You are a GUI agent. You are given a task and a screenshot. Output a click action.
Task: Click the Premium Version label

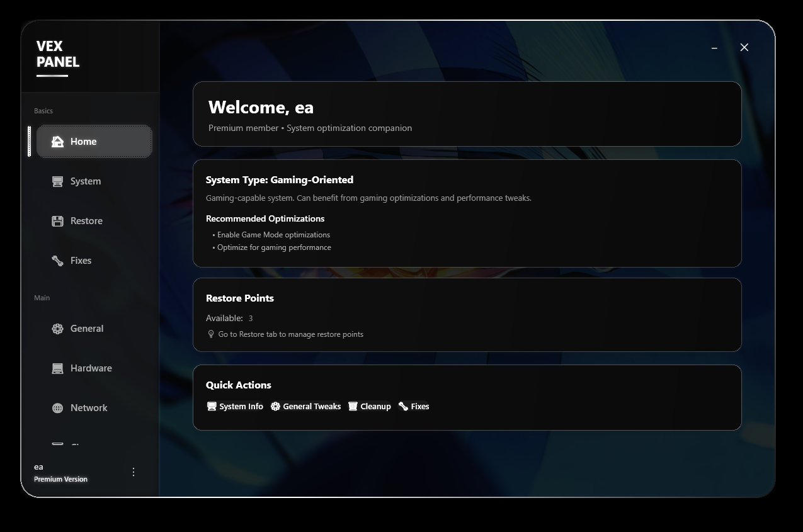coord(60,478)
